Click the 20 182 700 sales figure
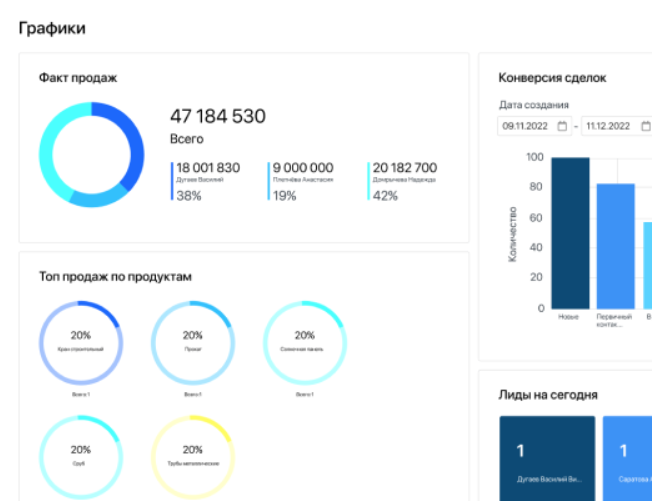This screenshot has height=501, width=652. click(x=405, y=168)
